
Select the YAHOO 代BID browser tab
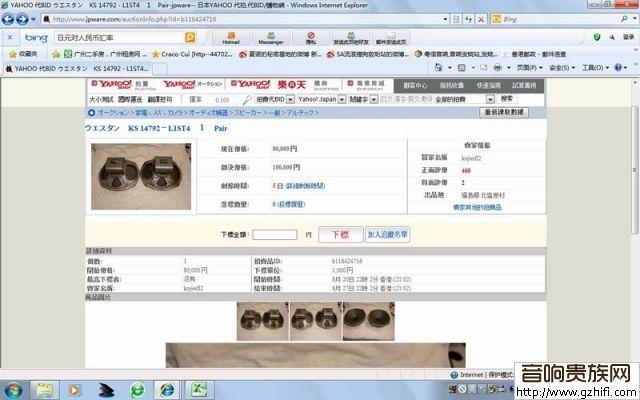click(78, 68)
